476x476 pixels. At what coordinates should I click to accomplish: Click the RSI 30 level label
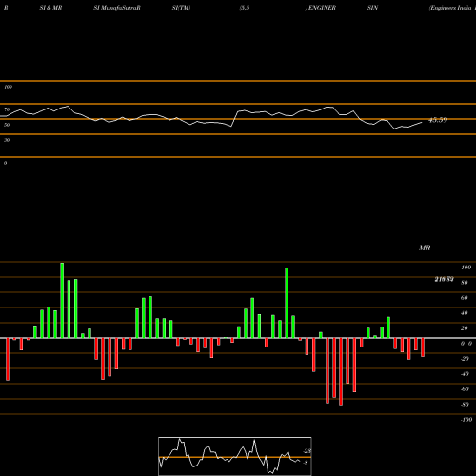tap(7, 140)
